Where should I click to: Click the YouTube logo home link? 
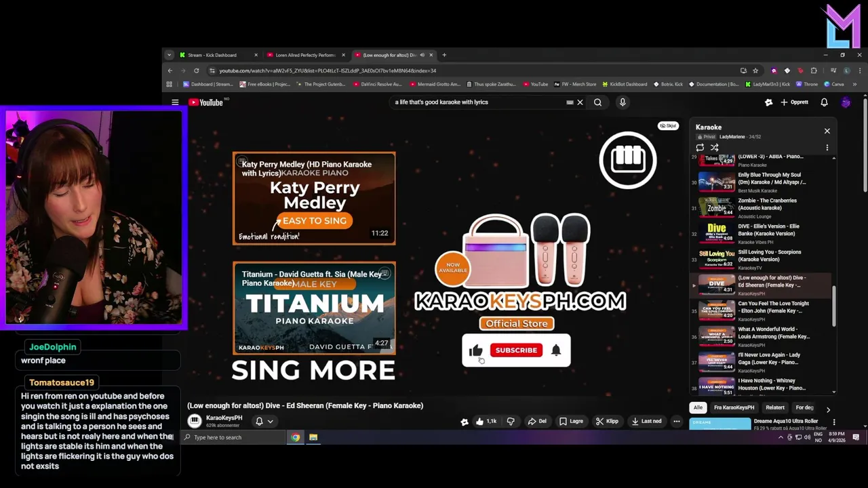pyautogui.click(x=206, y=102)
